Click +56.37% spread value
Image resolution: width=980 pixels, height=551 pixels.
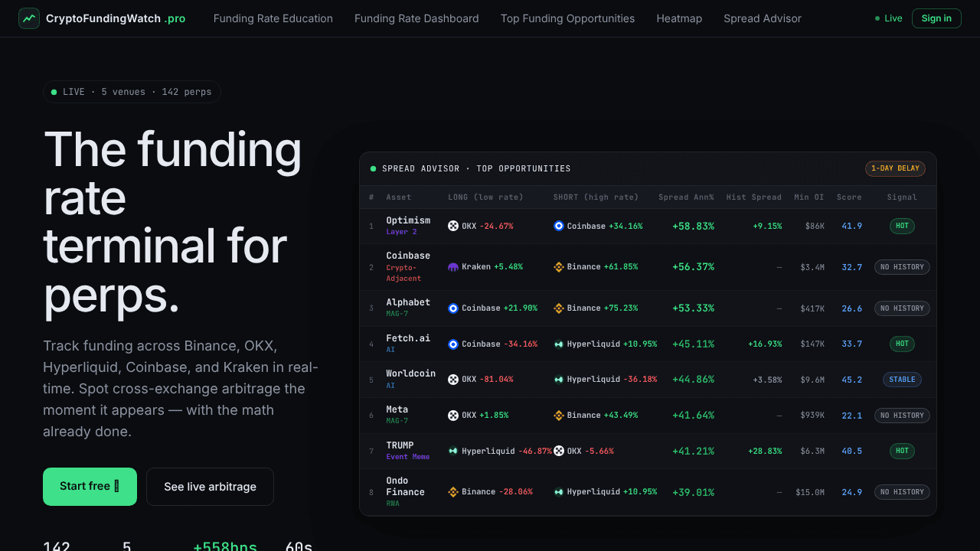pos(693,267)
